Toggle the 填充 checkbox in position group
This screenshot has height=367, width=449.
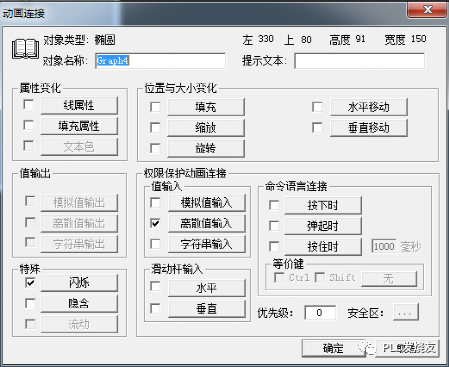click(x=155, y=107)
